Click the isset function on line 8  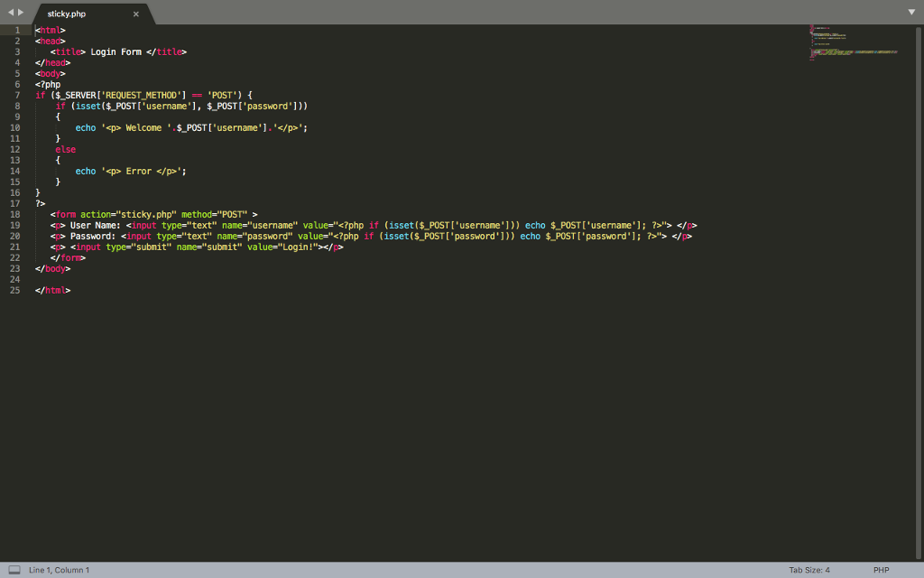[87, 106]
